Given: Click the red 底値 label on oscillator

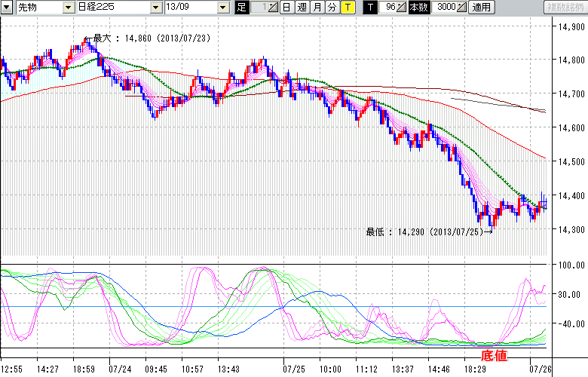Looking at the screenshot, I should (494, 354).
